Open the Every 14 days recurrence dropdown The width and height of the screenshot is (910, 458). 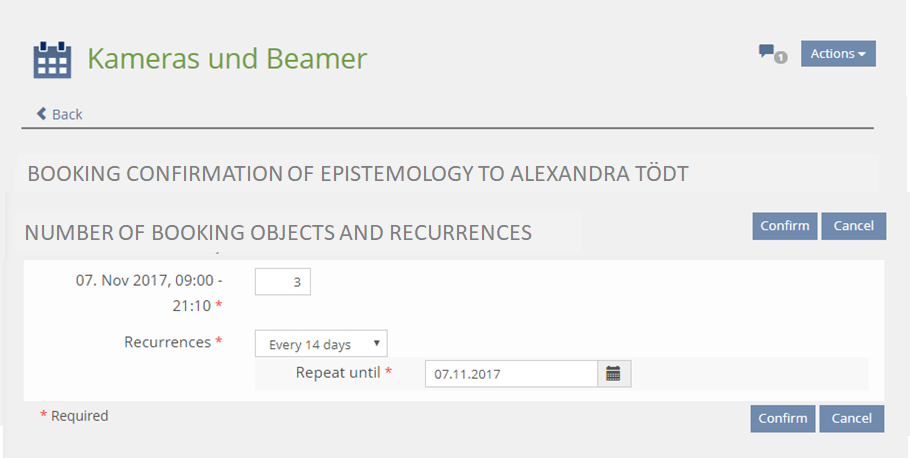[321, 344]
